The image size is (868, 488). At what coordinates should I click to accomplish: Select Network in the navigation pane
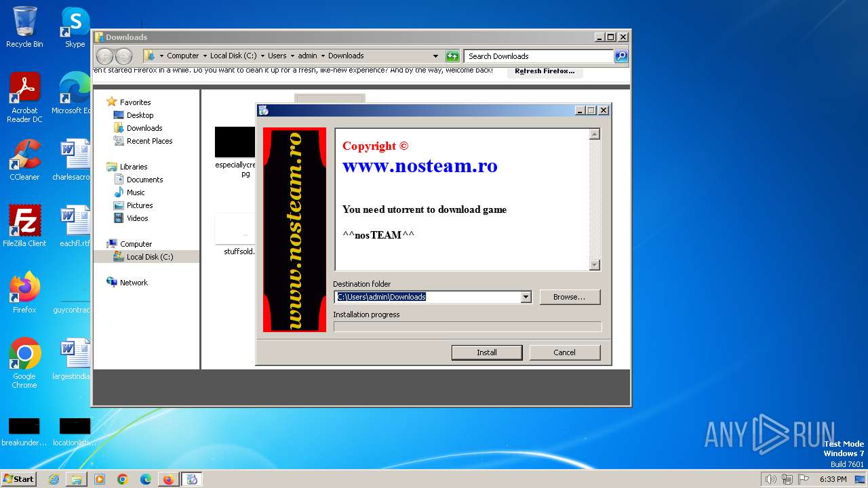point(134,283)
